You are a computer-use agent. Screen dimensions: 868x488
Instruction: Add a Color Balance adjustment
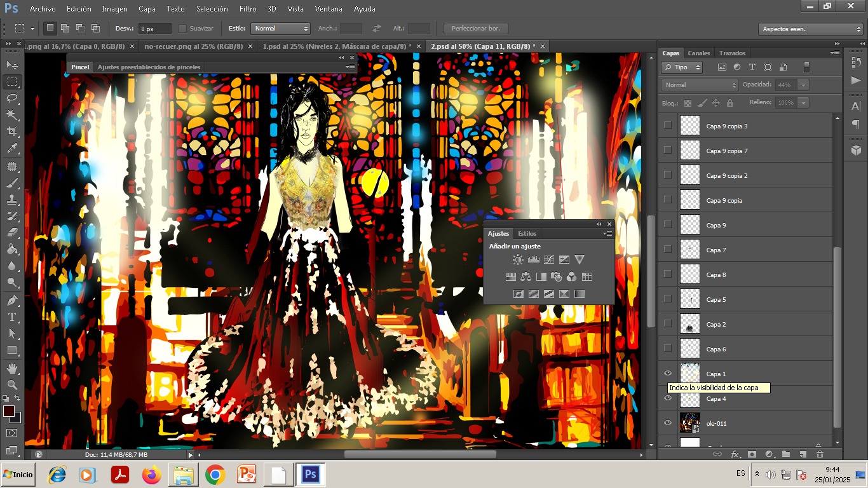[x=526, y=276]
